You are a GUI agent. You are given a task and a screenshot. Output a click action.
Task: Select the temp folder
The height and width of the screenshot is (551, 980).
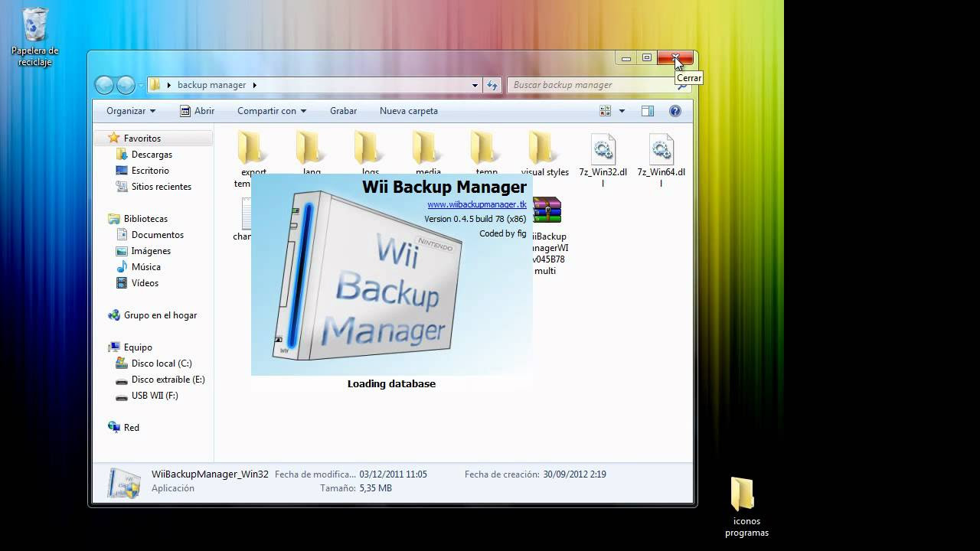coord(485,153)
